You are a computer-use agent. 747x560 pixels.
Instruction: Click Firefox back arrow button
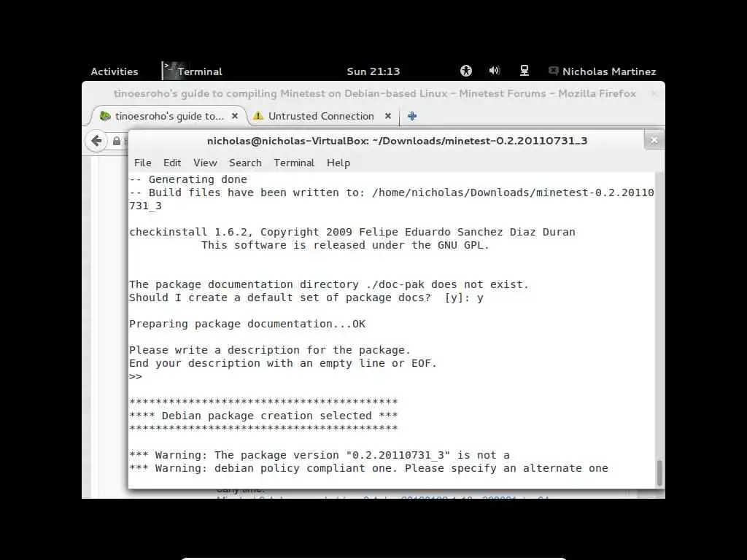(x=96, y=141)
